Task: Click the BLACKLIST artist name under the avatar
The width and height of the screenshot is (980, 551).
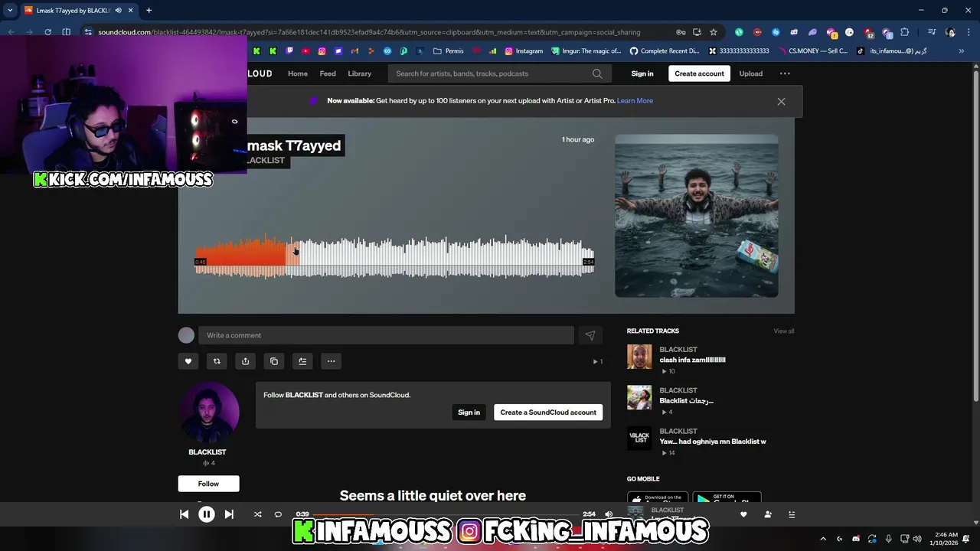Action: coord(207,452)
